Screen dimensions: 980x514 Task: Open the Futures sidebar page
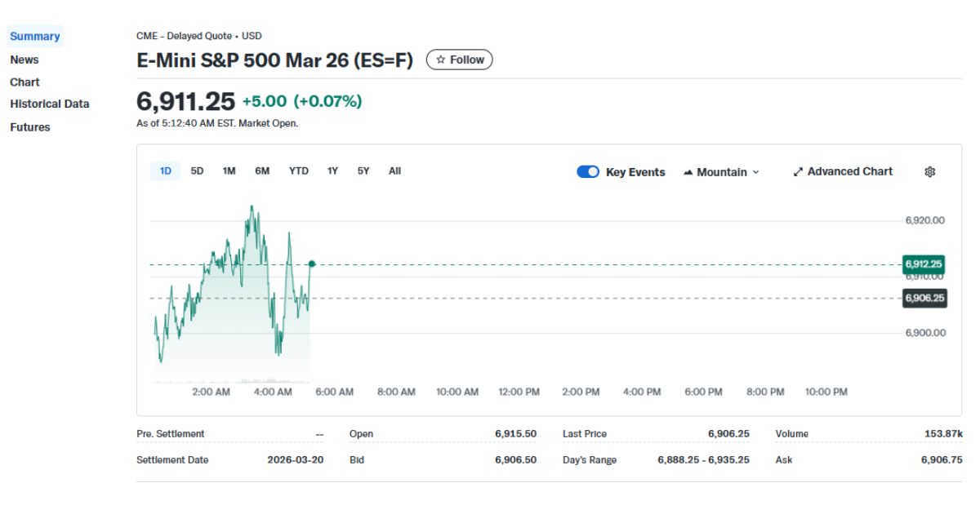[29, 126]
